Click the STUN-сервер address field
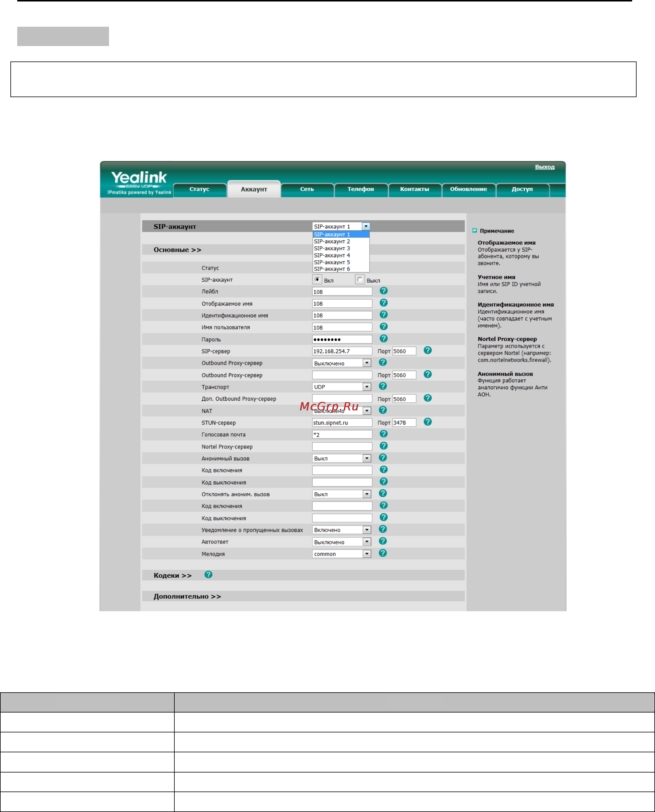 342,423
